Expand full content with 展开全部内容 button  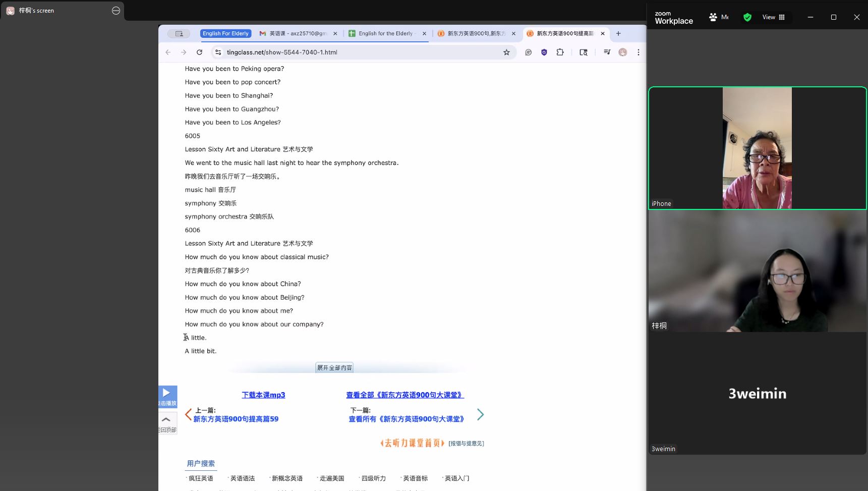point(334,368)
